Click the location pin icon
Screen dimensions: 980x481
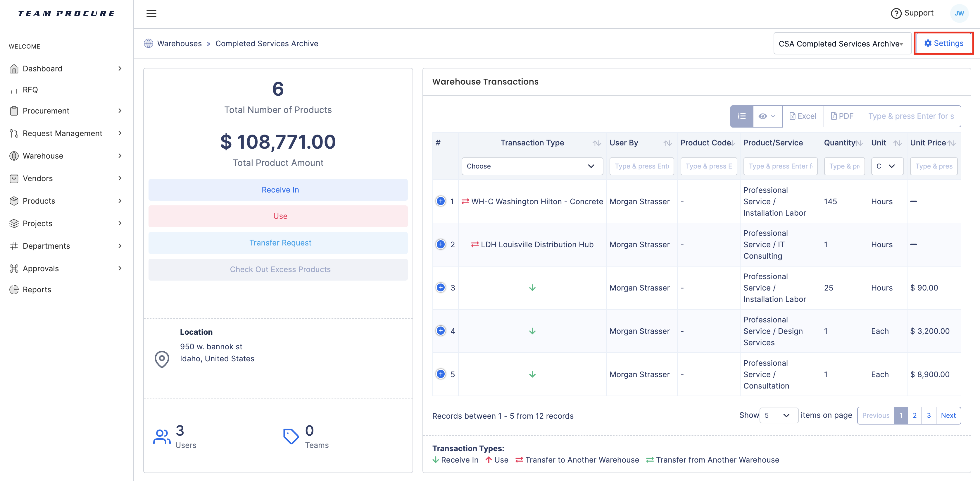[x=162, y=359]
